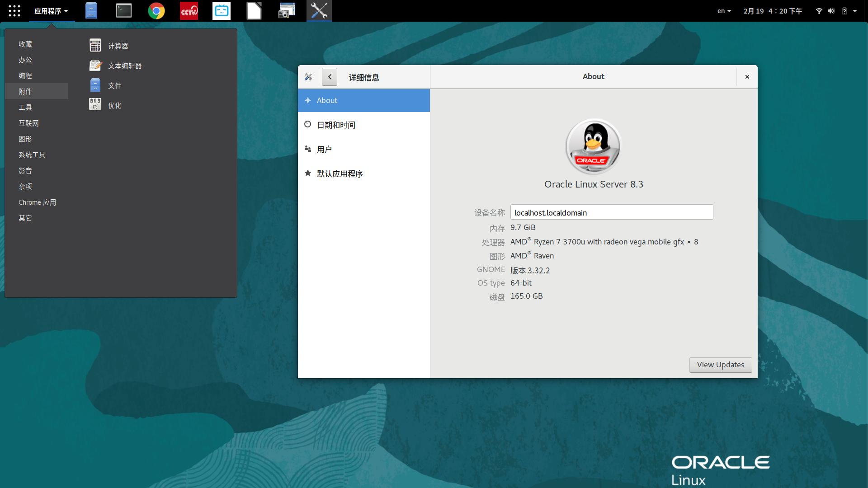Click the settings tools icon in details header
The height and width of the screenshot is (488, 868).
click(x=308, y=77)
